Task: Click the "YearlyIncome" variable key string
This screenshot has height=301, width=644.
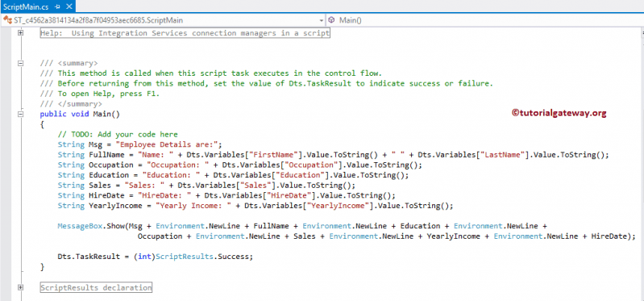Action: point(339,206)
